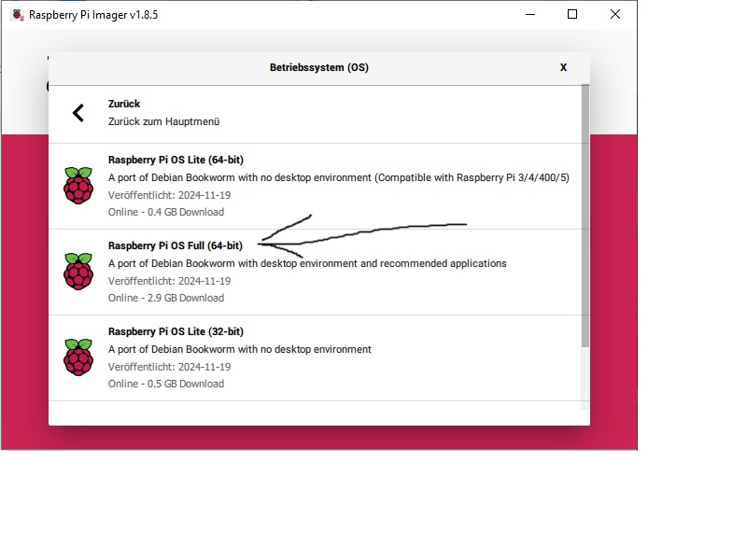The image size is (747, 560).
Task: Choose Raspberry Pi OS Full (64-bit)
Action: click(x=315, y=272)
